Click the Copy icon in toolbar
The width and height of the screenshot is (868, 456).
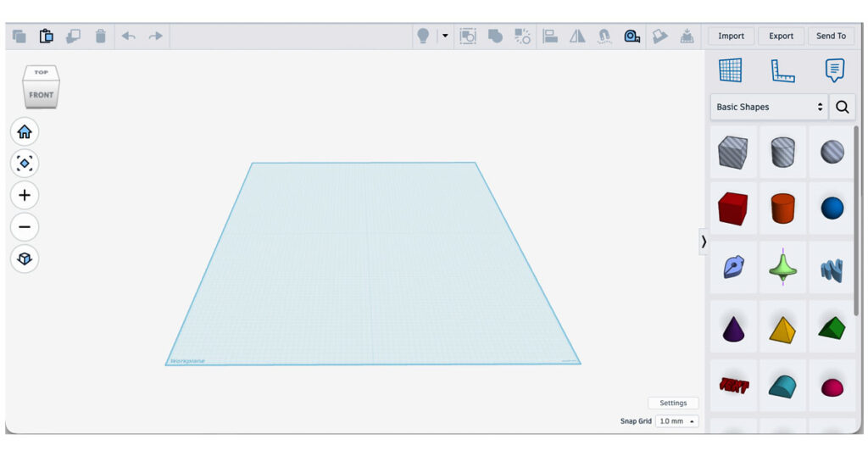[19, 36]
